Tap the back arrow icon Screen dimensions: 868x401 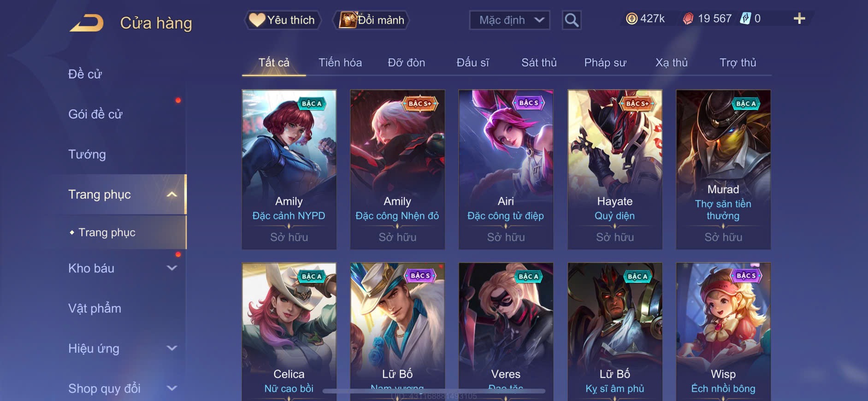point(87,23)
